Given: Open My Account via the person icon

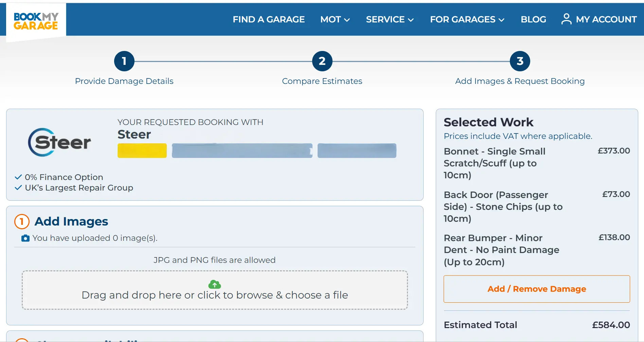Looking at the screenshot, I should [566, 19].
